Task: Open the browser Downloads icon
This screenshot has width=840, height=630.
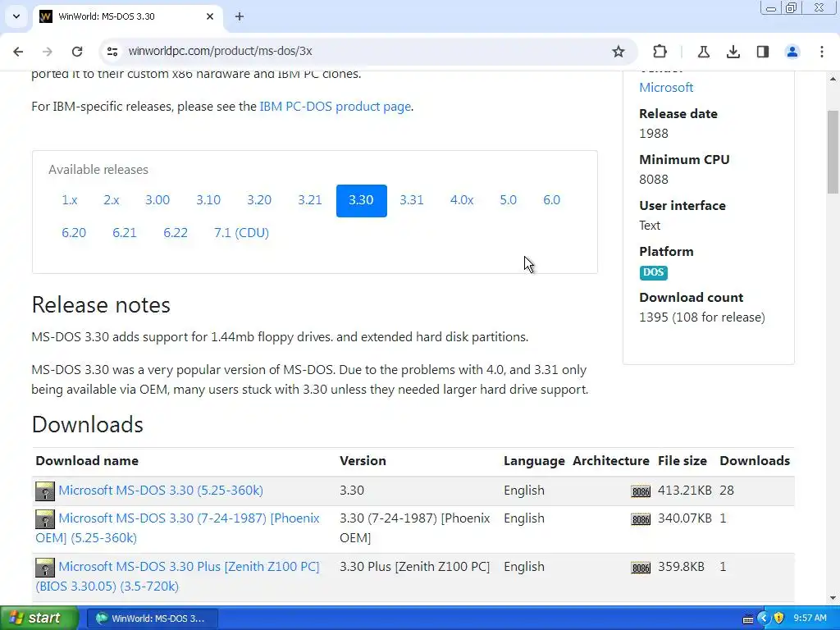Action: 733,52
